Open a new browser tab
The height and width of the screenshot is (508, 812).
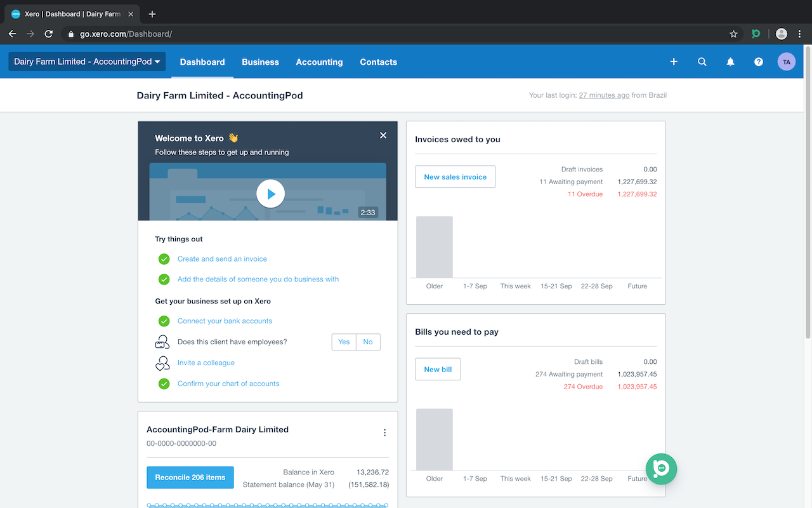(x=152, y=14)
